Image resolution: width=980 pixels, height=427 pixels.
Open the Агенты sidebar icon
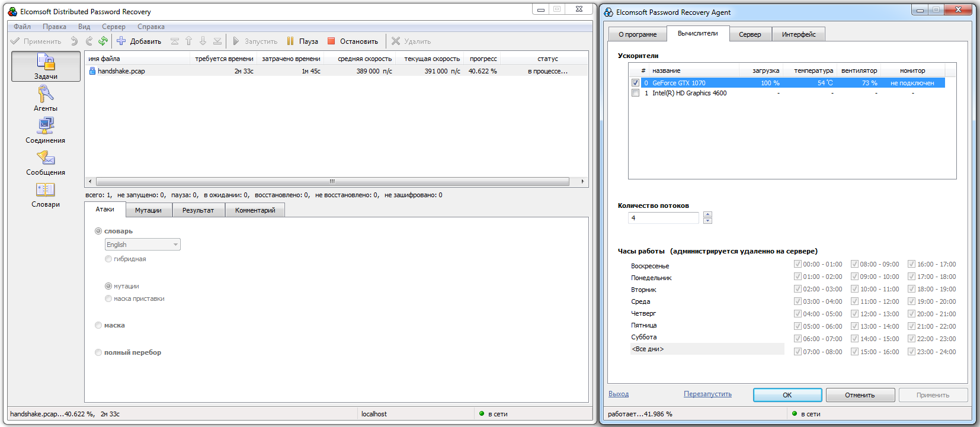[46, 98]
